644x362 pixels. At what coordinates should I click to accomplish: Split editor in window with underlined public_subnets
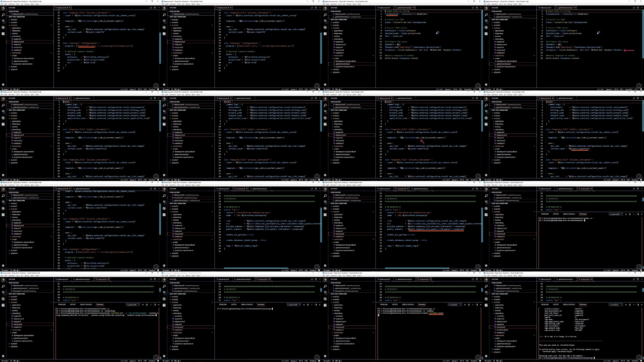pyautogui.click(x=477, y=189)
